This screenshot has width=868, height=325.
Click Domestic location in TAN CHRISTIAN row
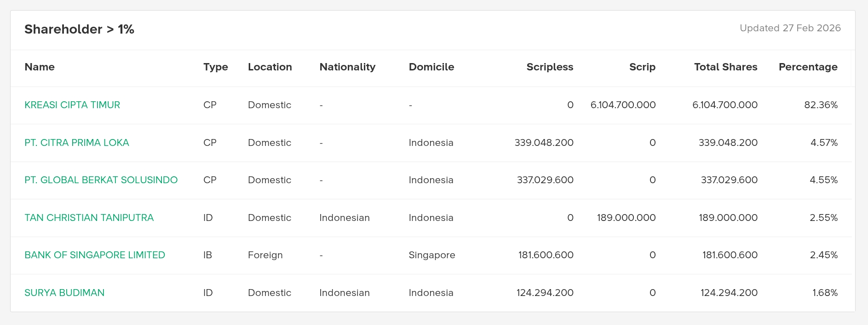tap(270, 218)
